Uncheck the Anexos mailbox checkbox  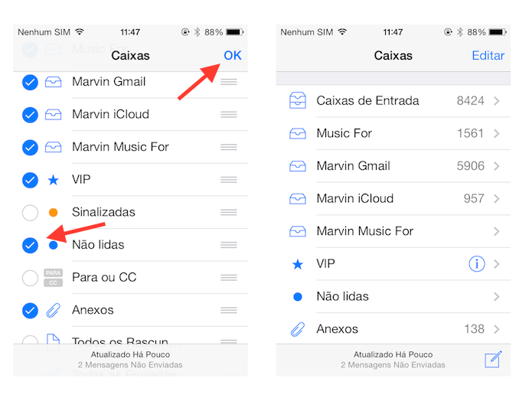pos(30,311)
